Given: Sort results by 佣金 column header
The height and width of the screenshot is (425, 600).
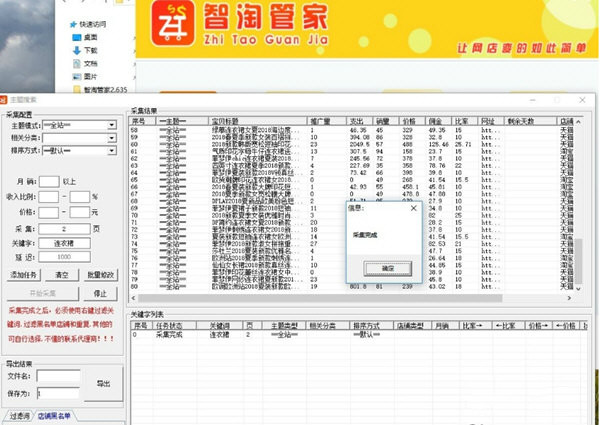Looking at the screenshot, I should pos(438,121).
